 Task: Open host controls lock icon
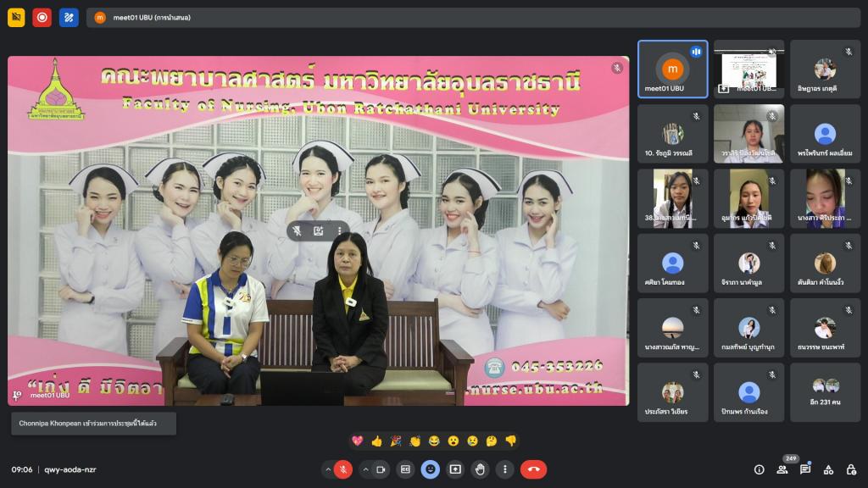coord(850,469)
